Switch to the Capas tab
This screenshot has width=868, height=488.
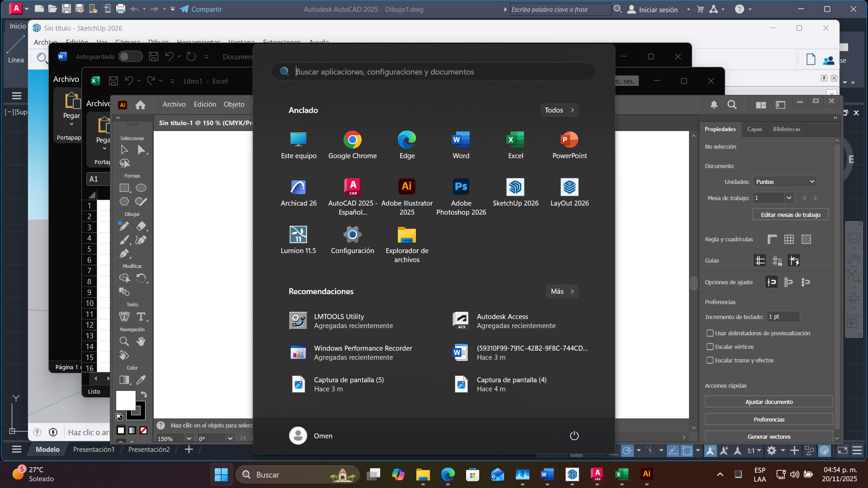(x=754, y=129)
